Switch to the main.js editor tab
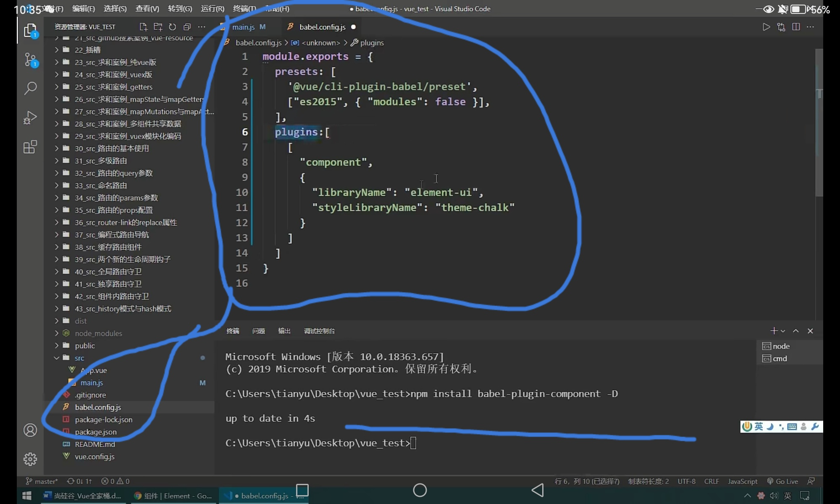The image size is (840, 504). coord(243,27)
